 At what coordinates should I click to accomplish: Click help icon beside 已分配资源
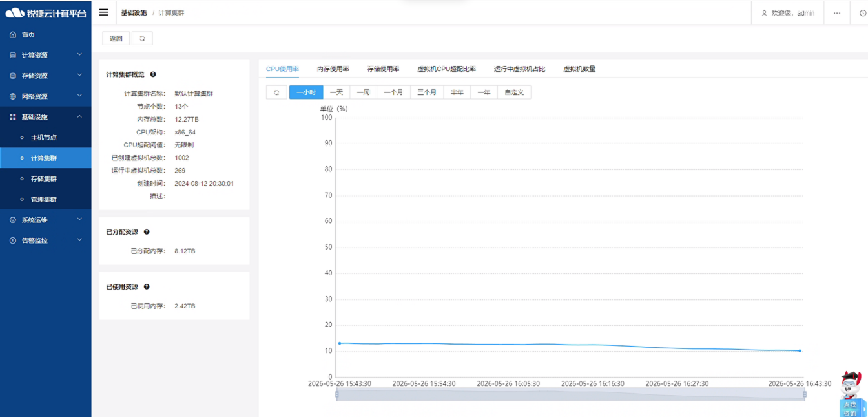pos(147,231)
